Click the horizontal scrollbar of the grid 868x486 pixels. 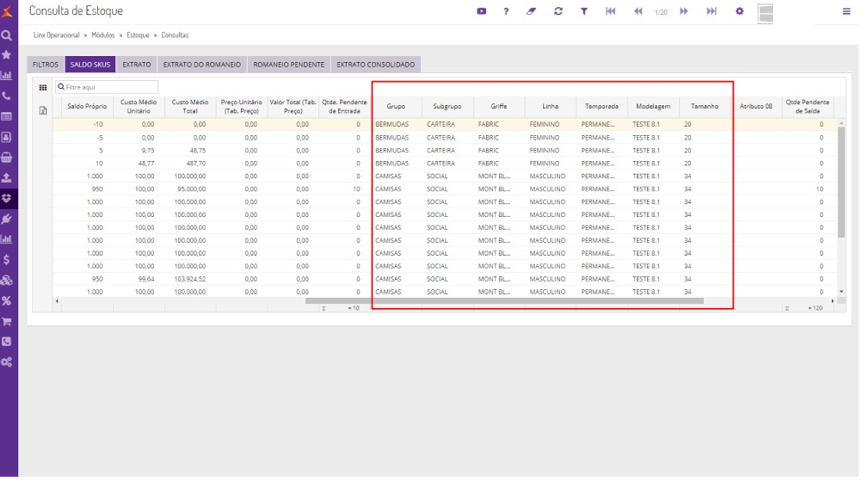tap(504, 301)
